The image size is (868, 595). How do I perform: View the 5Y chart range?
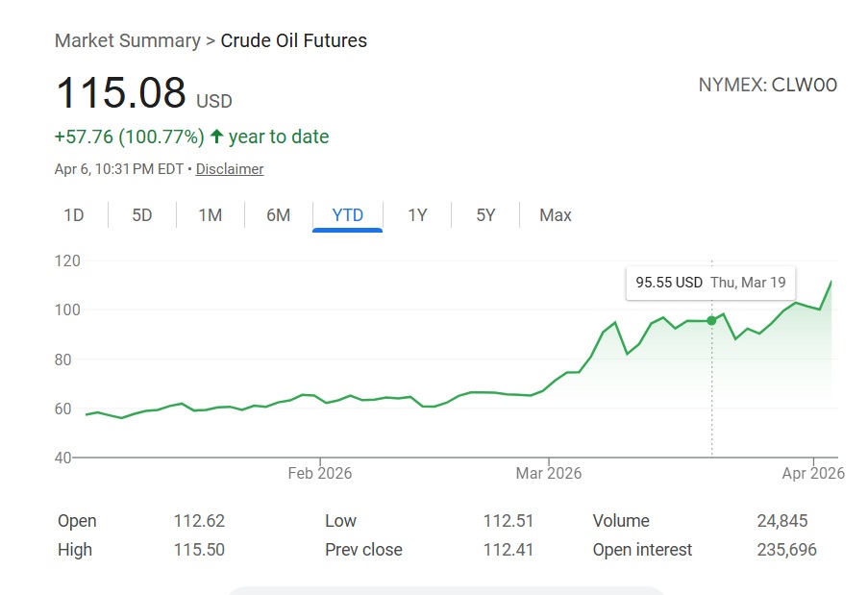click(x=485, y=215)
